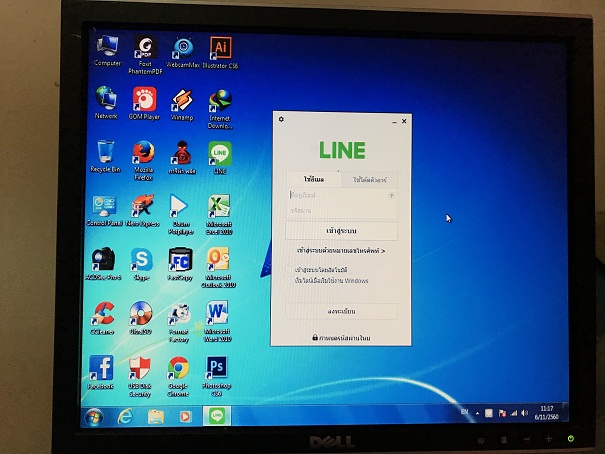The height and width of the screenshot is (454, 605).
Task: Select the GOM Player shortcut
Action: coord(144,103)
